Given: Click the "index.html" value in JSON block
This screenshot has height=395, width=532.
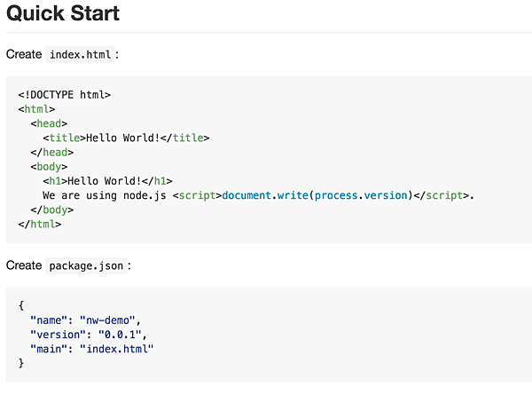Looking at the screenshot, I should click(x=117, y=349).
